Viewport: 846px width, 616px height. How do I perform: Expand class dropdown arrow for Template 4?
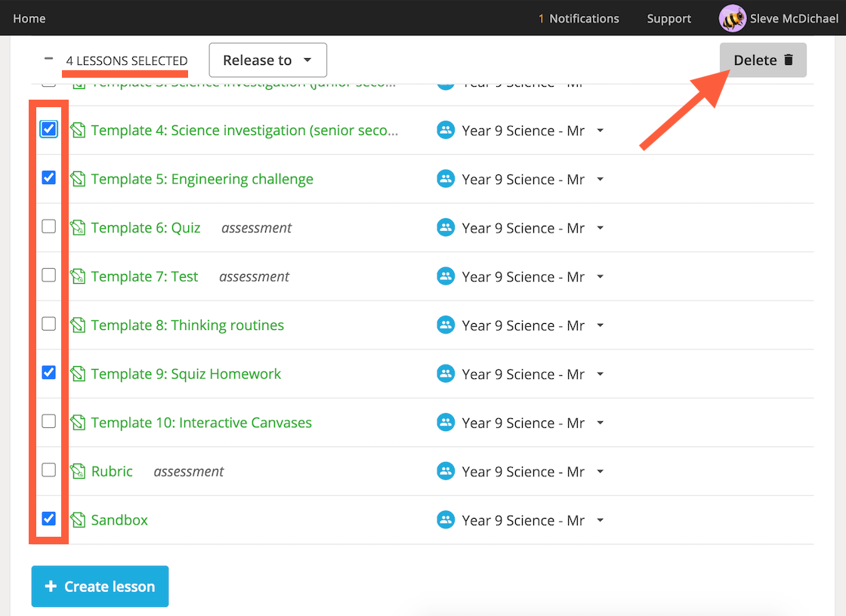pos(600,131)
